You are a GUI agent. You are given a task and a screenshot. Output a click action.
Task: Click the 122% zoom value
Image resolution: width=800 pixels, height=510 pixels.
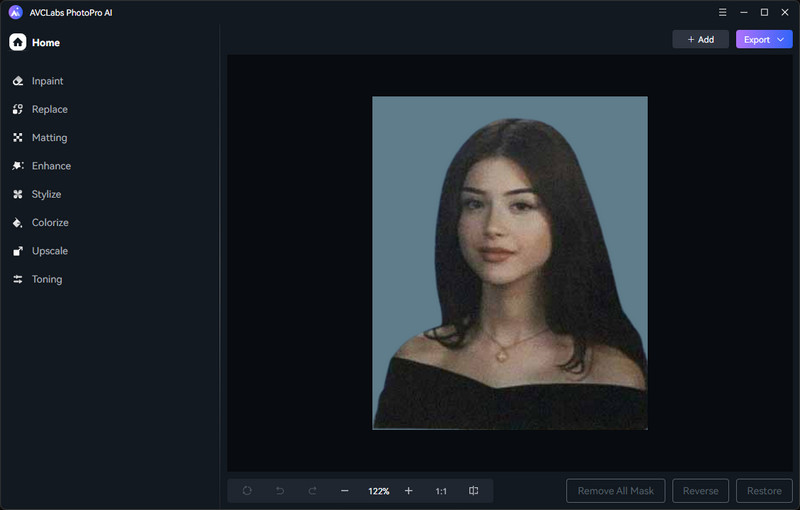point(379,491)
